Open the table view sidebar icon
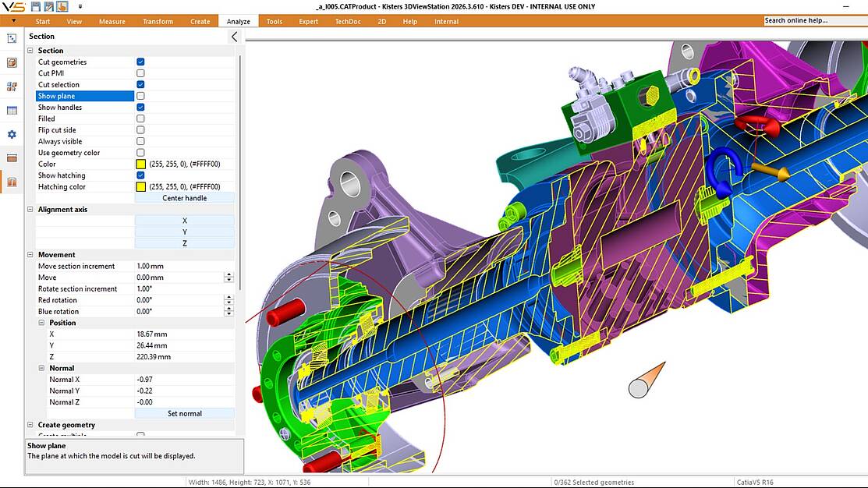 point(12,111)
